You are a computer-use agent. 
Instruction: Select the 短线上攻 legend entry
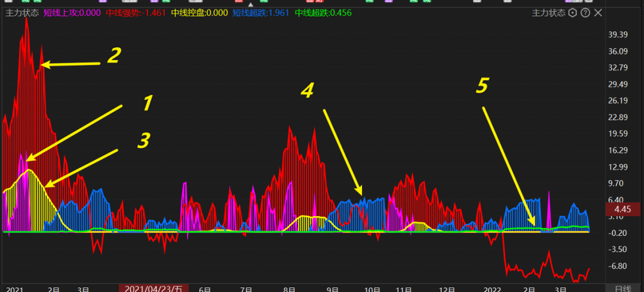tap(72, 13)
